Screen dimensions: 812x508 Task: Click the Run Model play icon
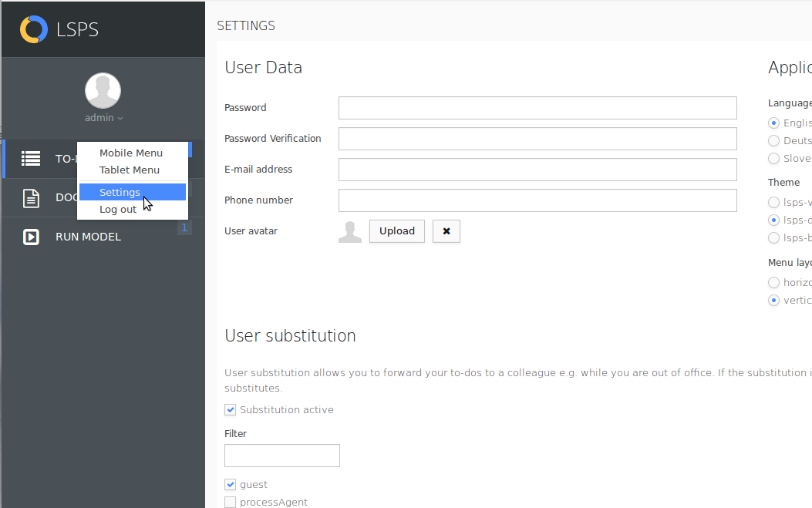point(31,237)
